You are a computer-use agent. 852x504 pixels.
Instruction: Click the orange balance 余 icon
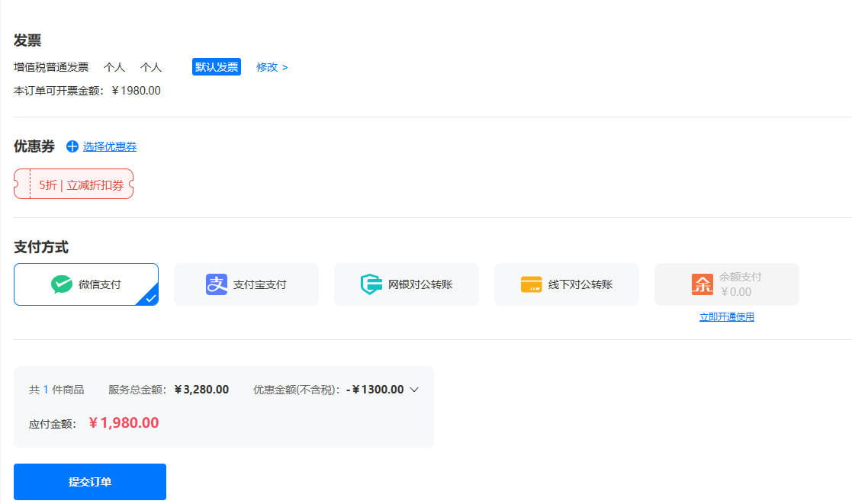click(x=702, y=284)
